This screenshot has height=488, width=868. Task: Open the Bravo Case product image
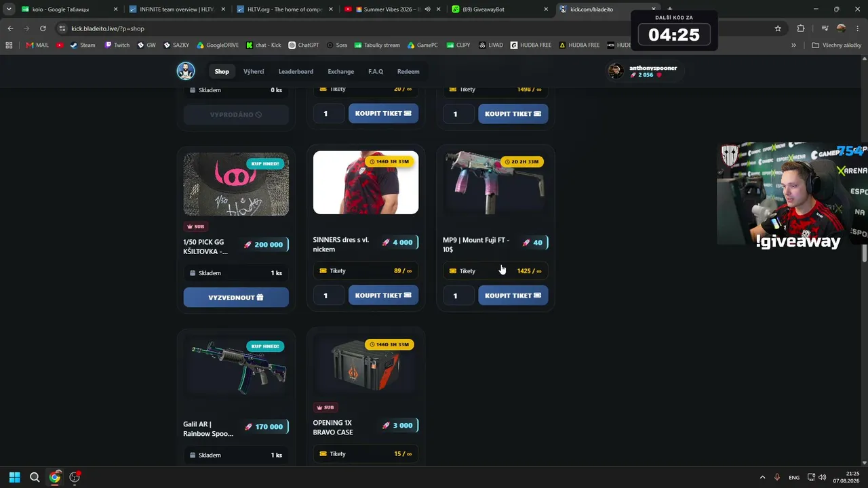[366, 365]
